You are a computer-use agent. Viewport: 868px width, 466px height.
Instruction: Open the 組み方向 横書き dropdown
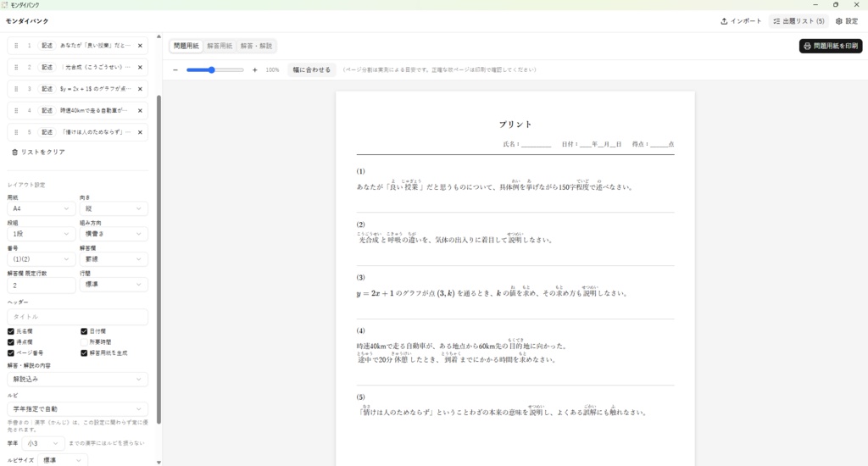(114, 234)
